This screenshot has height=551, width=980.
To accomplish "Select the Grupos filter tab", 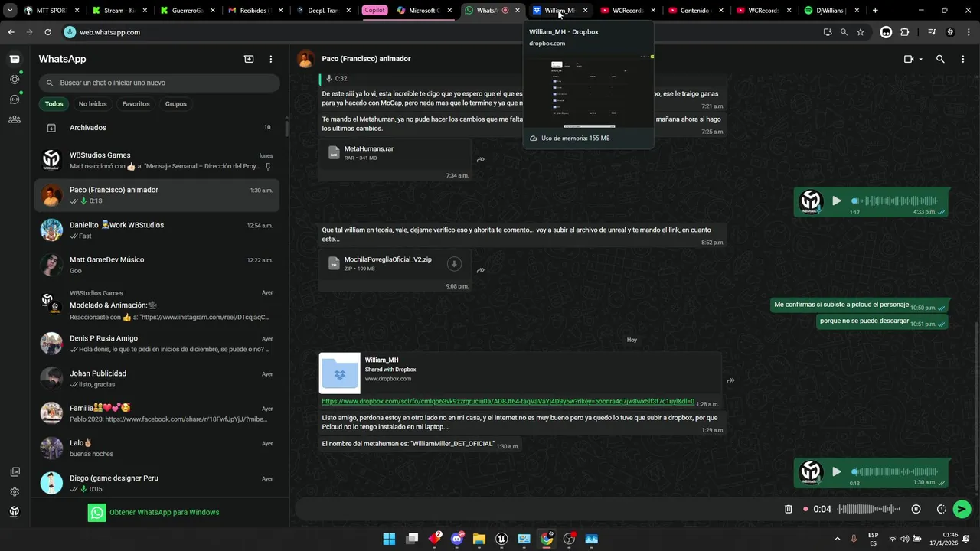I will point(176,104).
